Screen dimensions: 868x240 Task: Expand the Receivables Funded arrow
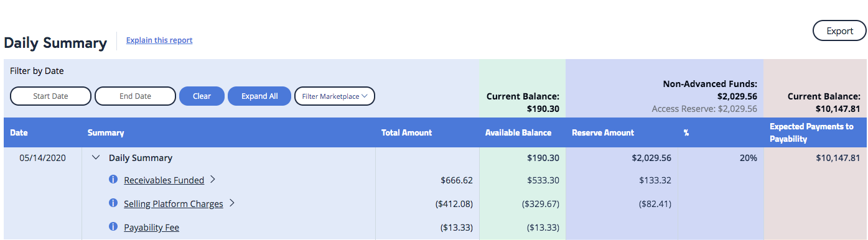(x=212, y=180)
